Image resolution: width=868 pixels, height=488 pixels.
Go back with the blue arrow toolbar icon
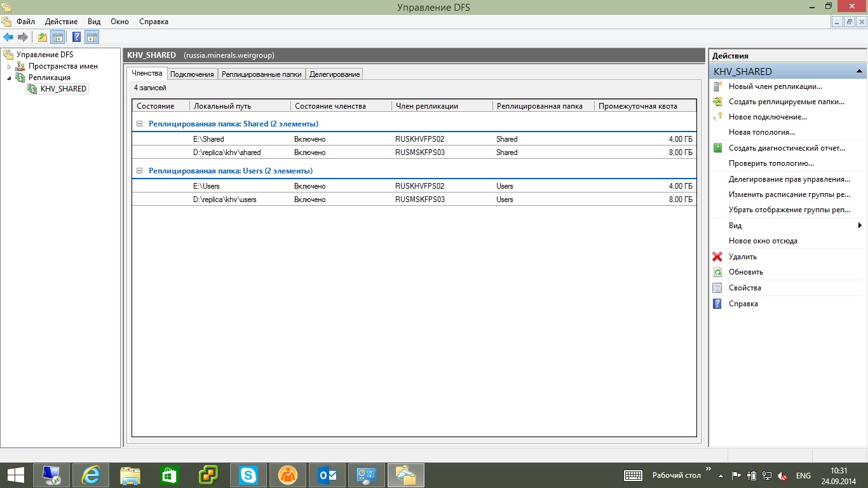(8, 37)
